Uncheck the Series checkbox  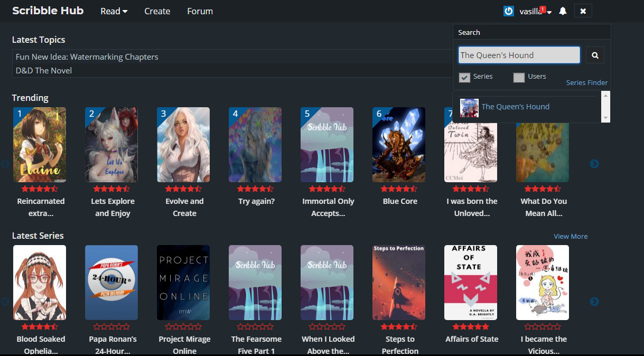point(464,77)
